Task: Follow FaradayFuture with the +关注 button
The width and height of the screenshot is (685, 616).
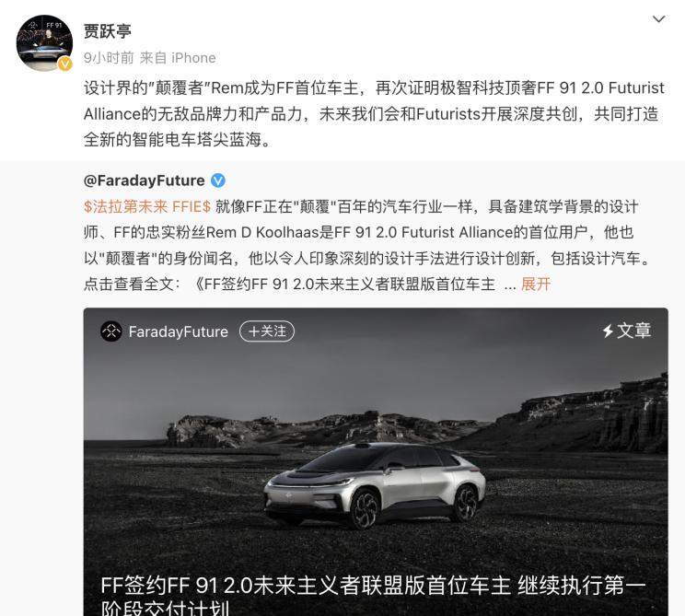Action: (x=267, y=331)
